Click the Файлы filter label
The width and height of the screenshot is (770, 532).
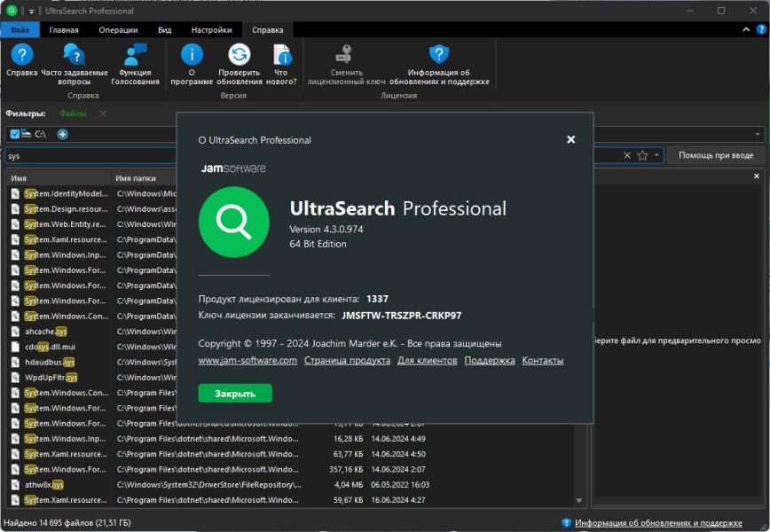tap(73, 113)
